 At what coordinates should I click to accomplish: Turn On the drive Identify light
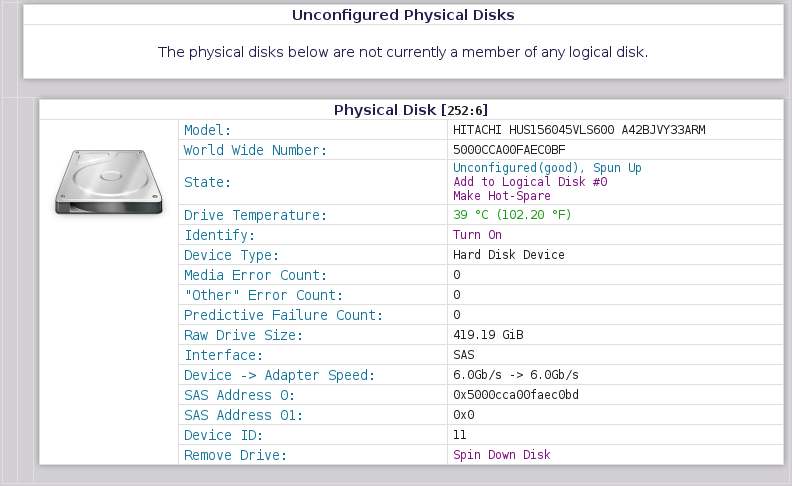pyautogui.click(x=477, y=235)
